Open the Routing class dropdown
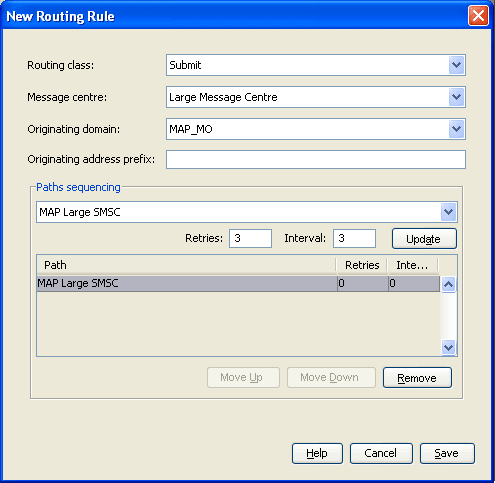 (316, 65)
